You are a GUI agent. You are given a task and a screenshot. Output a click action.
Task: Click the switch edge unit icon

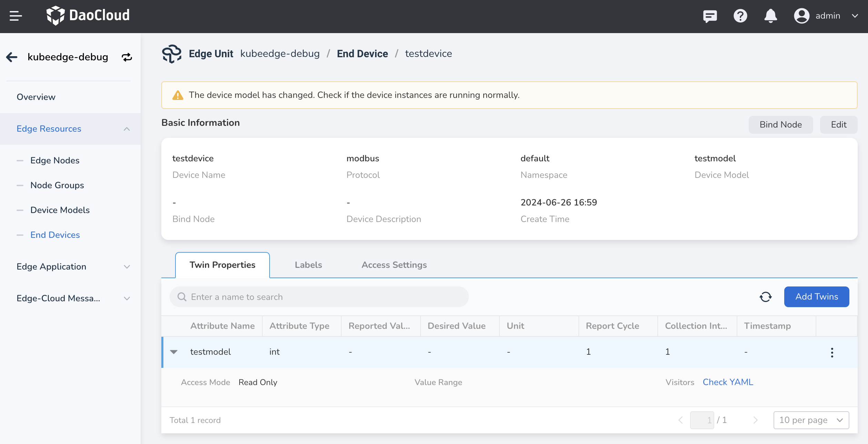pos(127,57)
